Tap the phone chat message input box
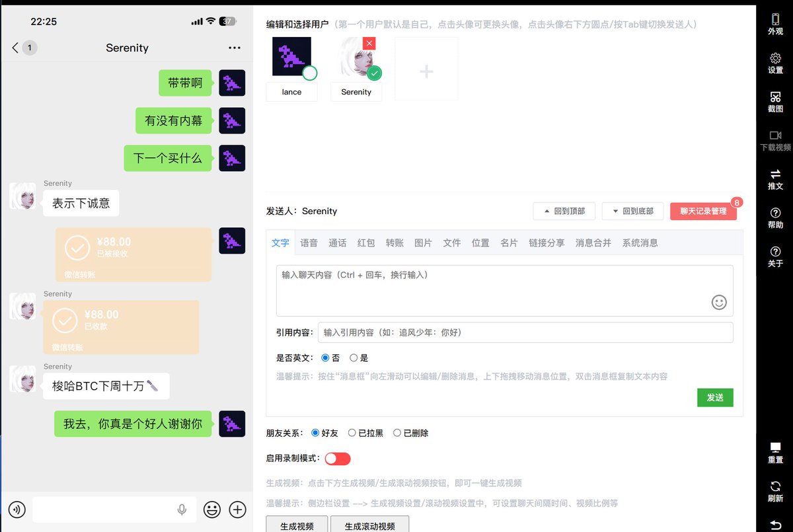 point(114,510)
